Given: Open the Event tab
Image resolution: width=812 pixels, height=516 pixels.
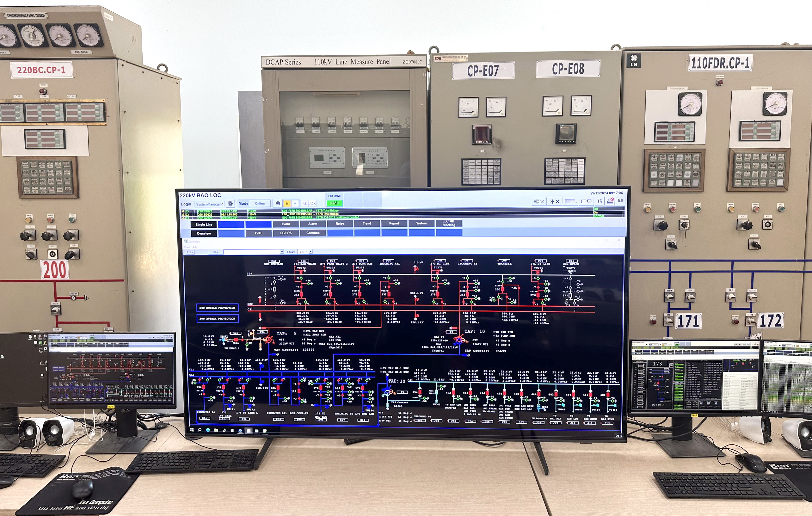Looking at the screenshot, I should tap(286, 224).
